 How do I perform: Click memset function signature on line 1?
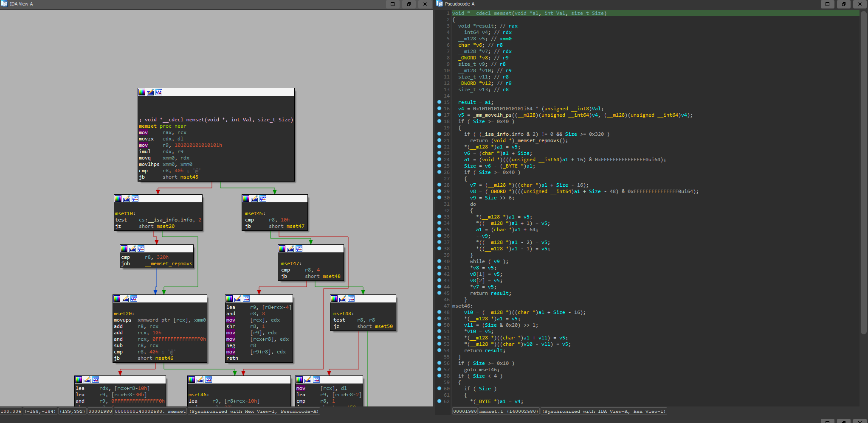pyautogui.click(x=529, y=13)
